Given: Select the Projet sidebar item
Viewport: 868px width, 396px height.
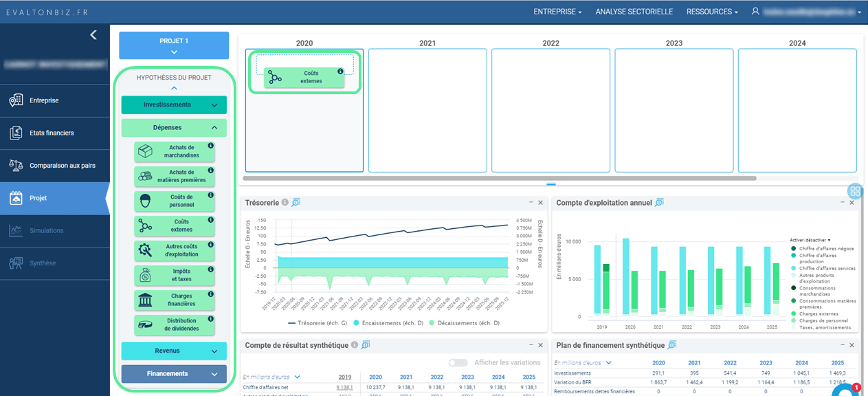Looking at the screenshot, I should pos(55,198).
